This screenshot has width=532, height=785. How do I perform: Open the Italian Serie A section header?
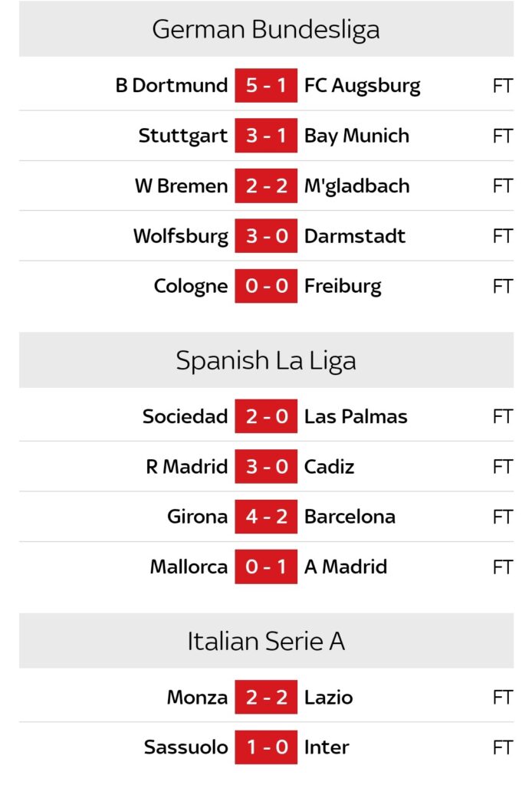266,641
